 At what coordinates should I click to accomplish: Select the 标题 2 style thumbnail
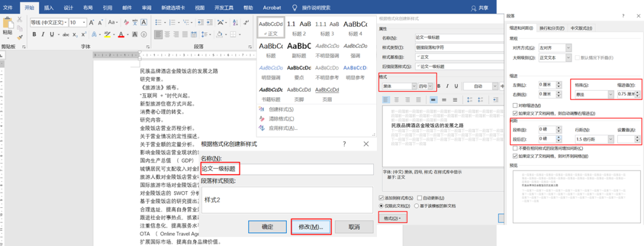[x=299, y=27]
